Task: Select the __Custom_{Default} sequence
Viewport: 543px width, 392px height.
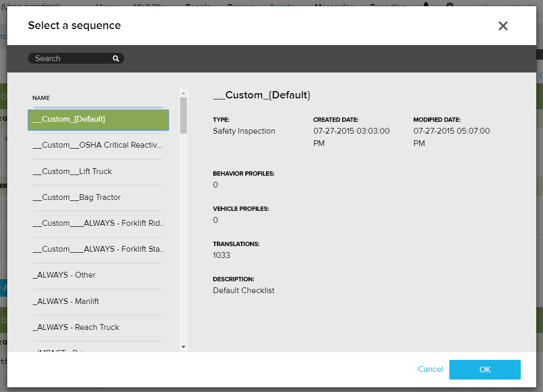Action: (98, 120)
